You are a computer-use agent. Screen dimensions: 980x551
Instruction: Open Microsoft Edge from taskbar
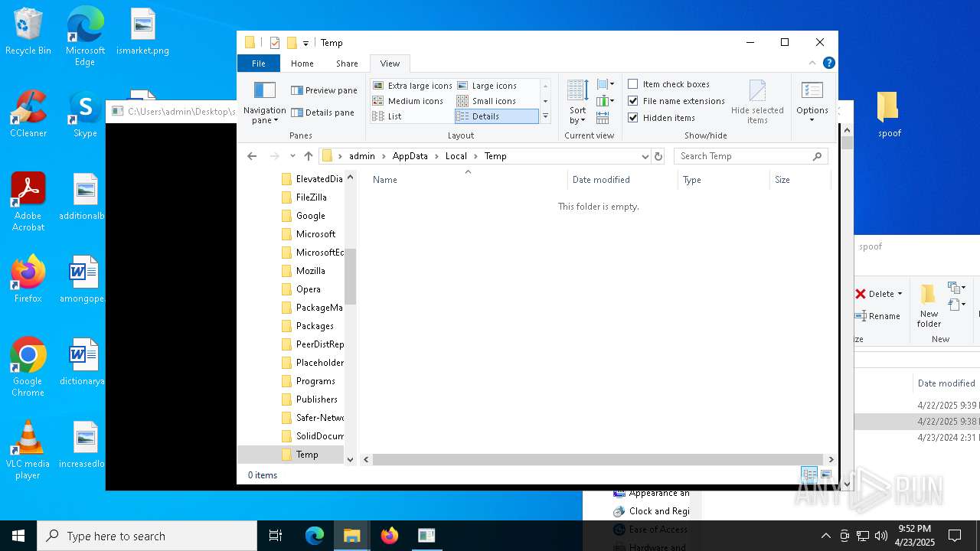click(x=315, y=536)
